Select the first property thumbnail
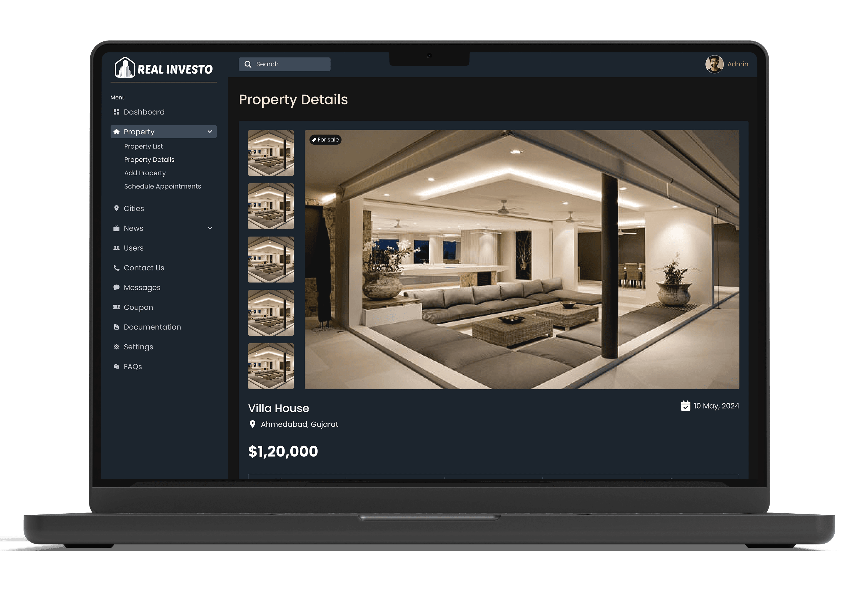868x600 pixels. (x=271, y=153)
